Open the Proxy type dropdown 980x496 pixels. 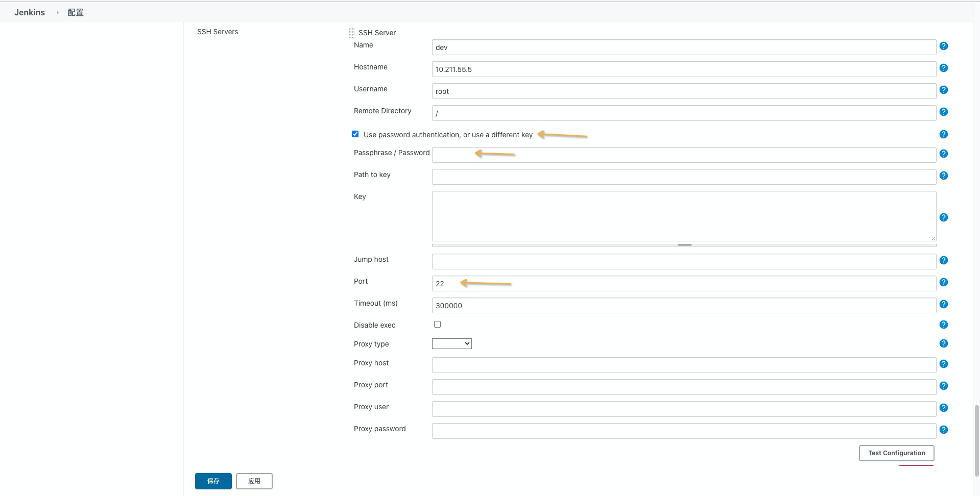451,344
